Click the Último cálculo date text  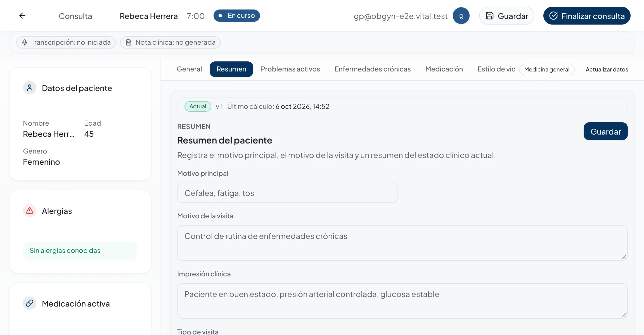tap(302, 106)
